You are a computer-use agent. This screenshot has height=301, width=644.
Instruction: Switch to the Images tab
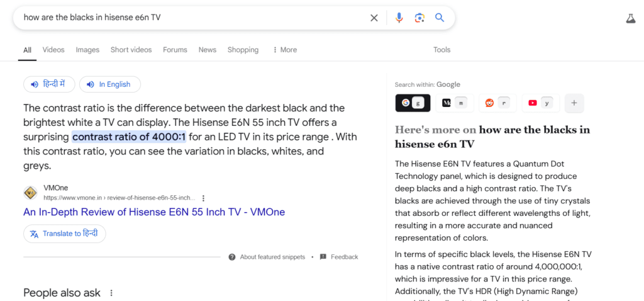(87, 50)
